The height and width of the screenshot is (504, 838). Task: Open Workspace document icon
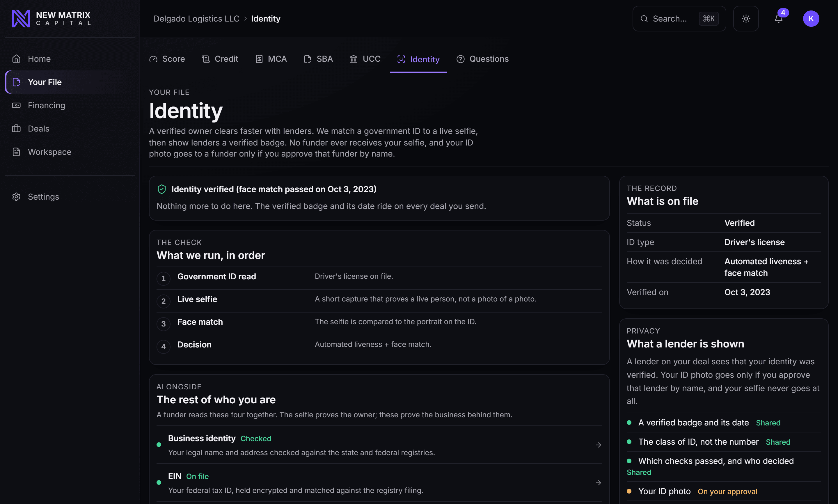click(x=16, y=152)
